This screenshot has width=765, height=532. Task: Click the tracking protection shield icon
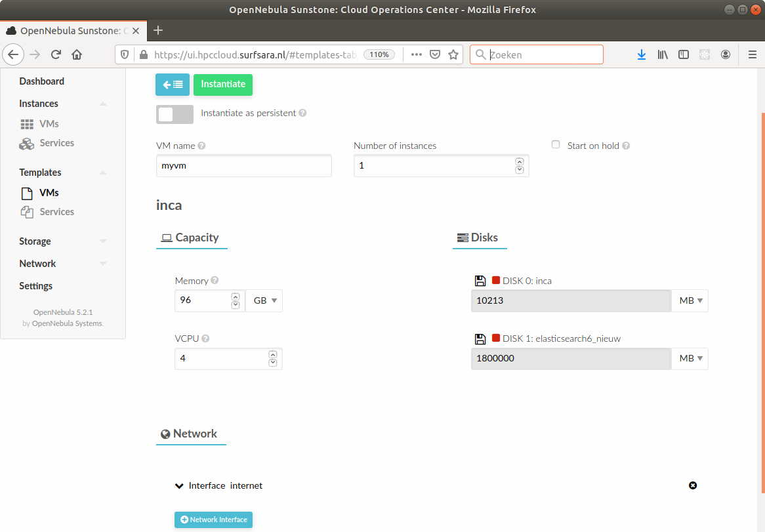pyautogui.click(x=125, y=54)
